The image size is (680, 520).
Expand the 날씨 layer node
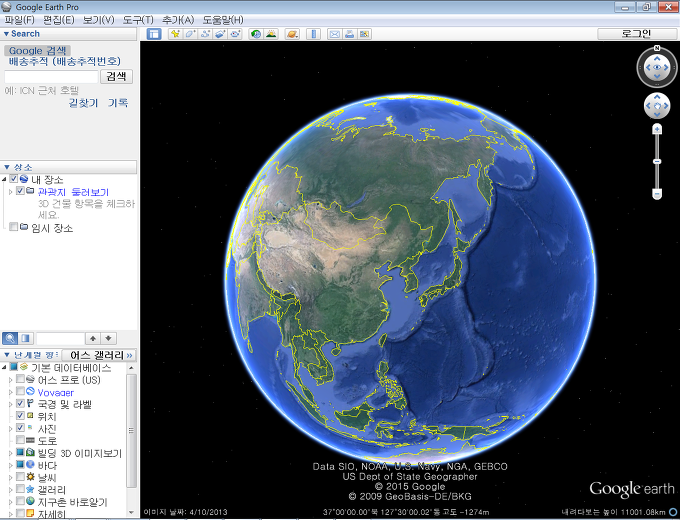coord(11,477)
